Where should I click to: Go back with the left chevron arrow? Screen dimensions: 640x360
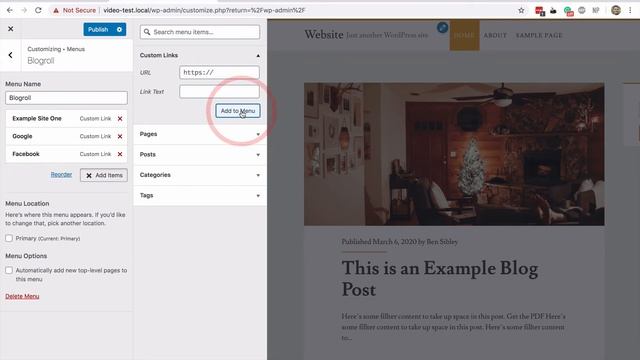(x=11, y=55)
